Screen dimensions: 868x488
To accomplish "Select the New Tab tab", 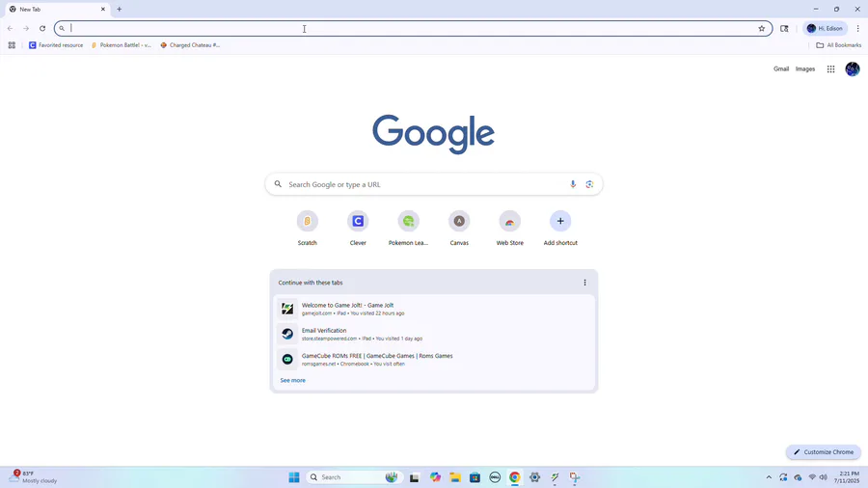I will pyautogui.click(x=58, y=10).
